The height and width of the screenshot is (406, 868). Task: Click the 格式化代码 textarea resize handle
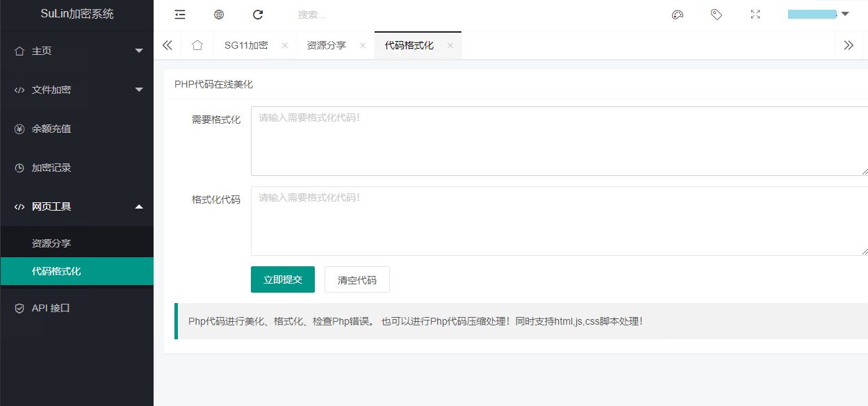click(x=864, y=251)
